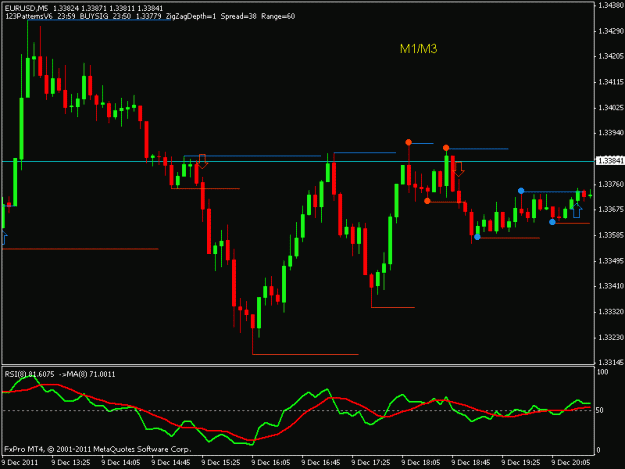Click the 9 Dec 14:45 time label

click(171, 463)
